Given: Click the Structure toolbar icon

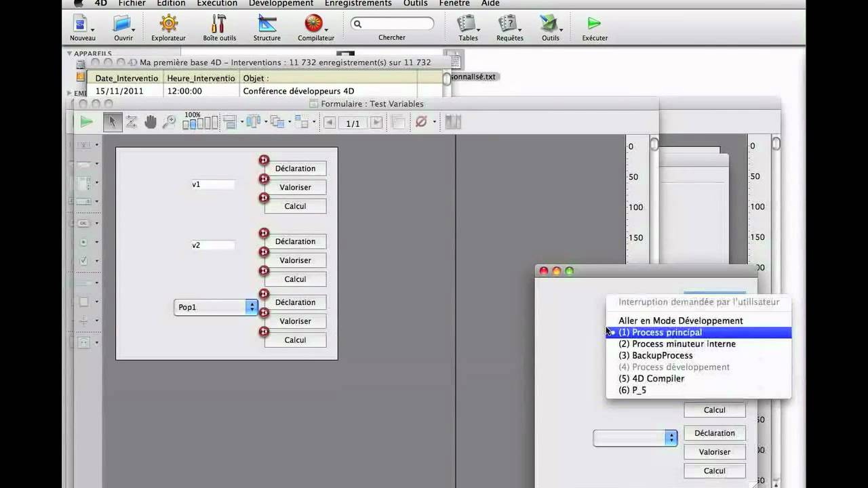Looking at the screenshot, I should (x=267, y=24).
